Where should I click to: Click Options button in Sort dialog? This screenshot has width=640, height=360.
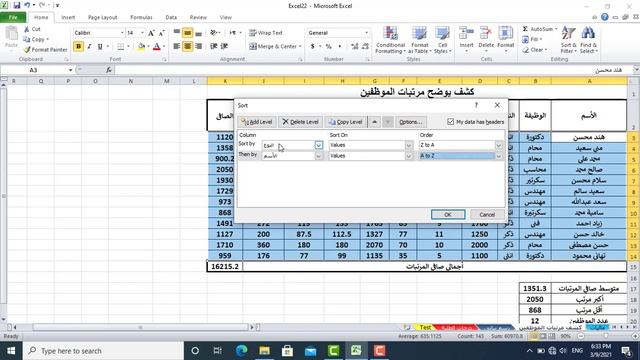[x=411, y=122]
